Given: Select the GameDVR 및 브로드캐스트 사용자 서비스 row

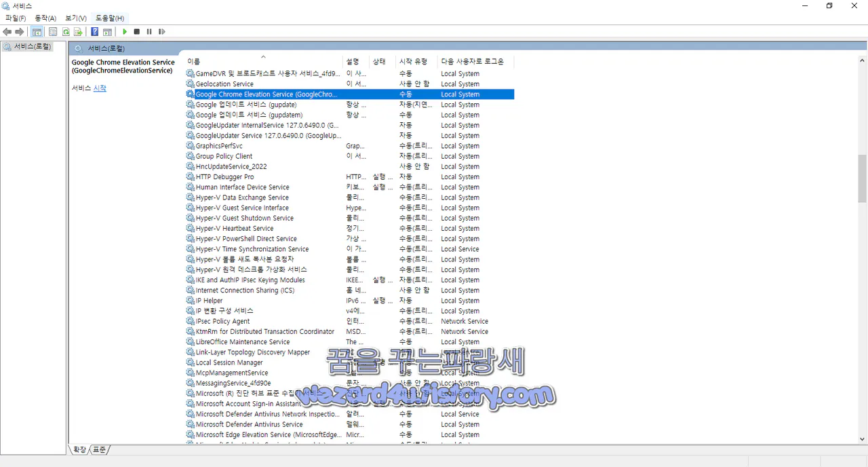Looking at the screenshot, I should pos(349,74).
